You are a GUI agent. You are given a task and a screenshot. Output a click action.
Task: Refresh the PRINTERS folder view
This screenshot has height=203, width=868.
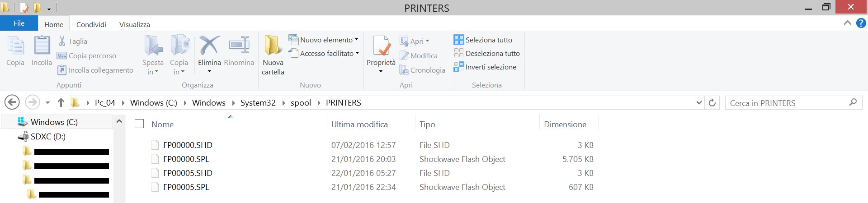(712, 103)
